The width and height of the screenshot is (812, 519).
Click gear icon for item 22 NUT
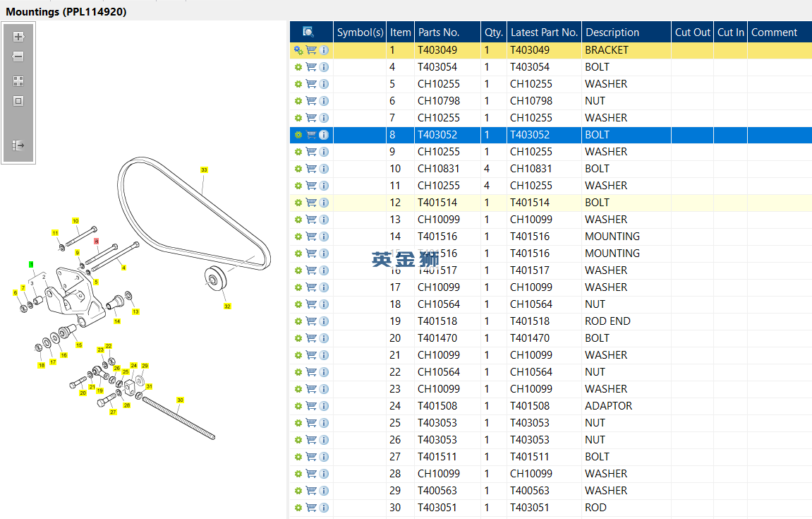pos(298,372)
